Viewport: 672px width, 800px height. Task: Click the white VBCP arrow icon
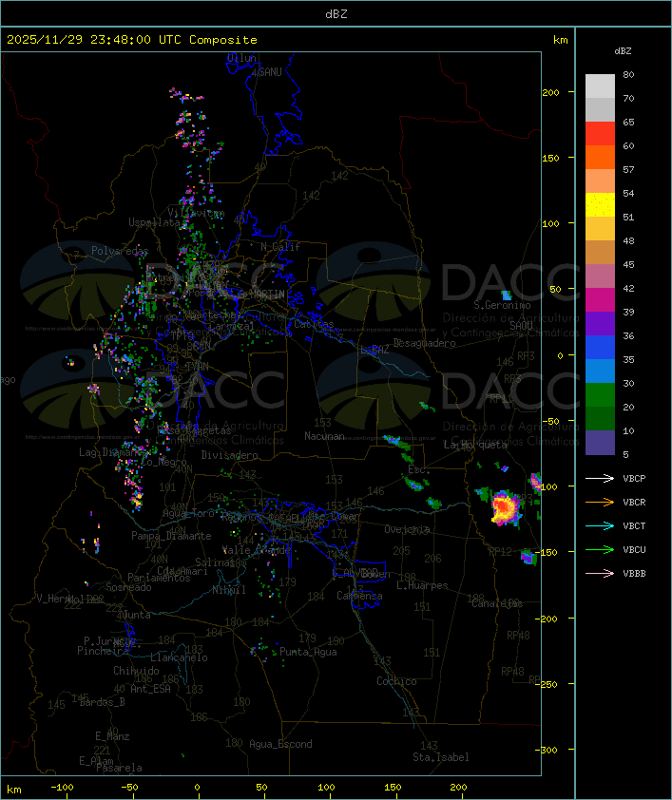600,478
